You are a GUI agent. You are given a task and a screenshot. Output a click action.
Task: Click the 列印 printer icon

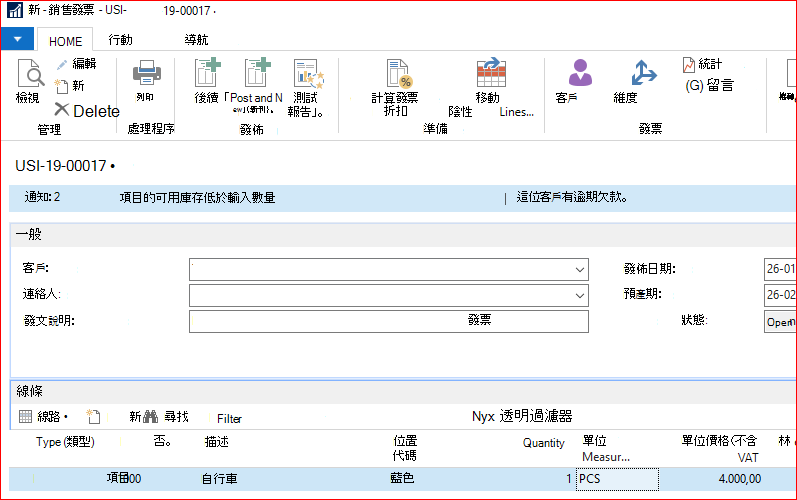[147, 73]
